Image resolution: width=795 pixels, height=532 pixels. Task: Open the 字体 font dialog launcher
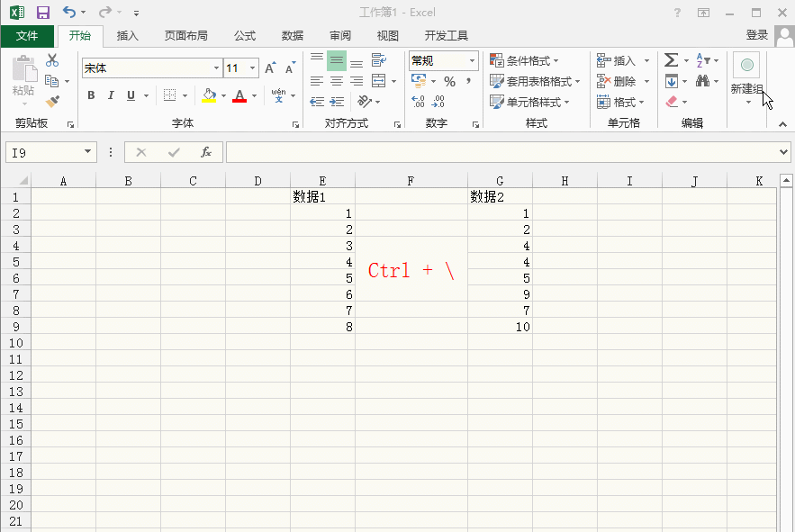coord(295,125)
